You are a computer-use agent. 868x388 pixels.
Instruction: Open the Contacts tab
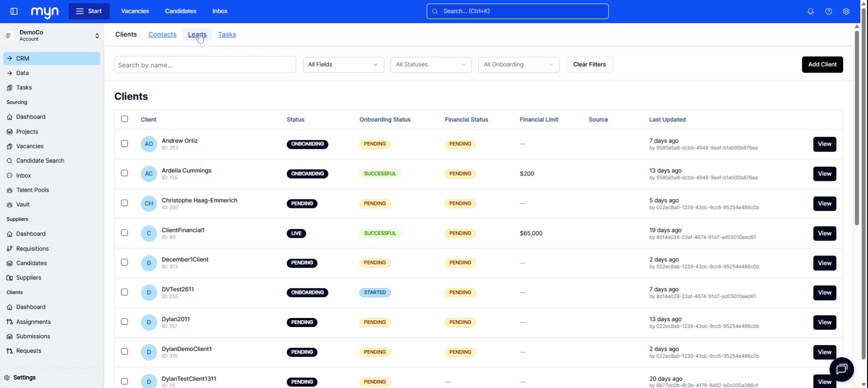(162, 34)
